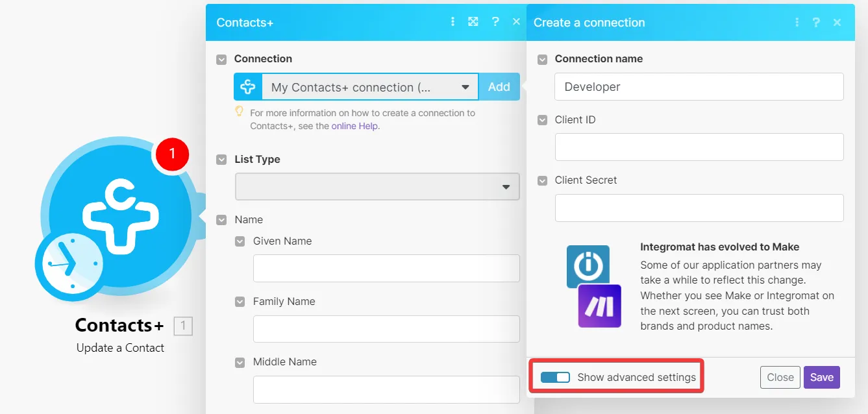Viewport: 868px width, 414px height.
Task: Click the Contacts+ logo beside connection dropdown
Action: pyautogui.click(x=248, y=87)
